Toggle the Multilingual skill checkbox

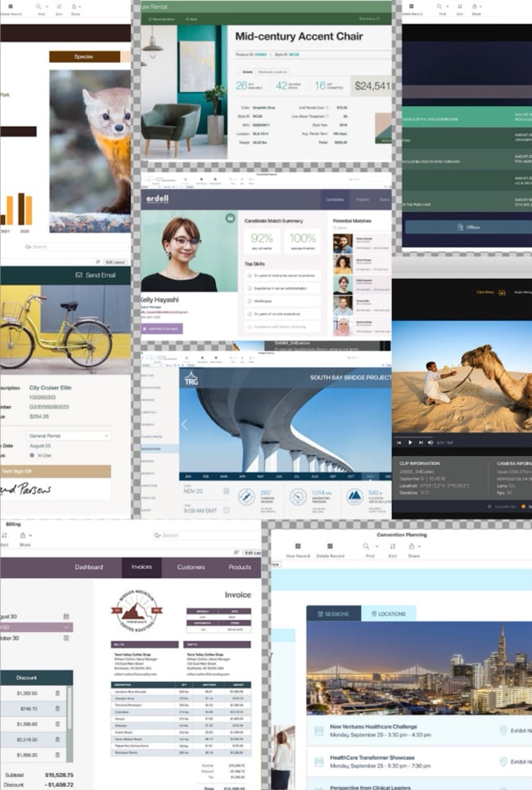pos(250,301)
